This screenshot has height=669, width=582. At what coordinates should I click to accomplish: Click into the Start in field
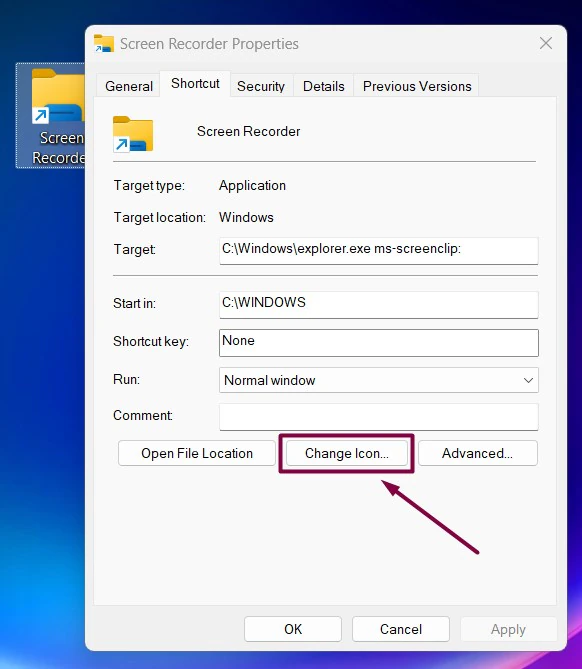(378, 305)
